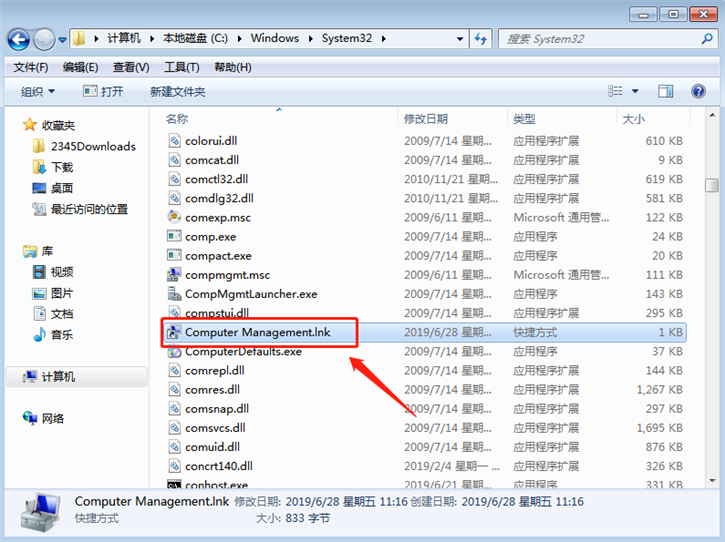
Task: Refresh the folder with the refresh icon
Action: click(481, 39)
